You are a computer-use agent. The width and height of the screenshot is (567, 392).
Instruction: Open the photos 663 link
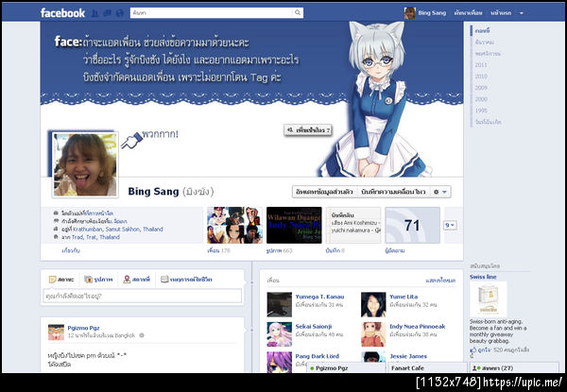point(279,250)
